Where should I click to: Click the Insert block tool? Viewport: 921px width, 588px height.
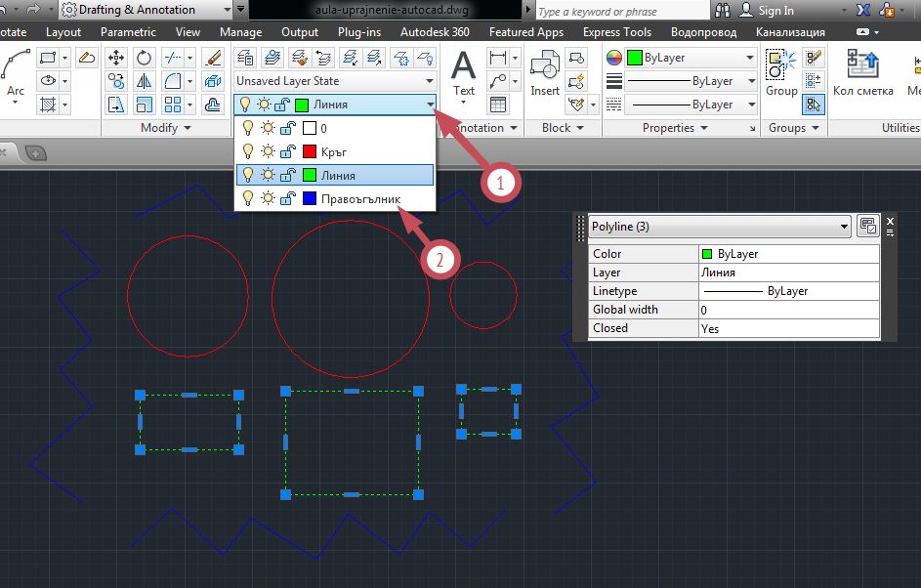tap(545, 73)
